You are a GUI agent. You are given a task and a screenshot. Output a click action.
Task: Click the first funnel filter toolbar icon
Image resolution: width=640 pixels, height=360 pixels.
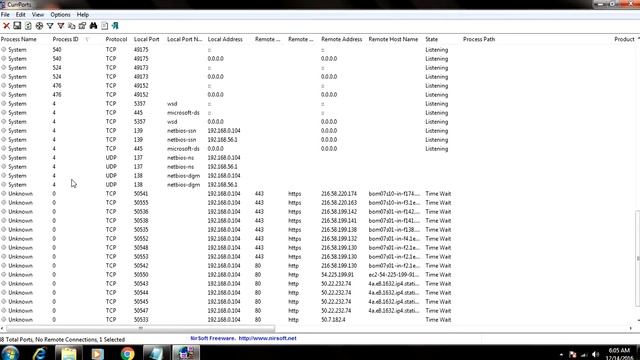(50, 26)
